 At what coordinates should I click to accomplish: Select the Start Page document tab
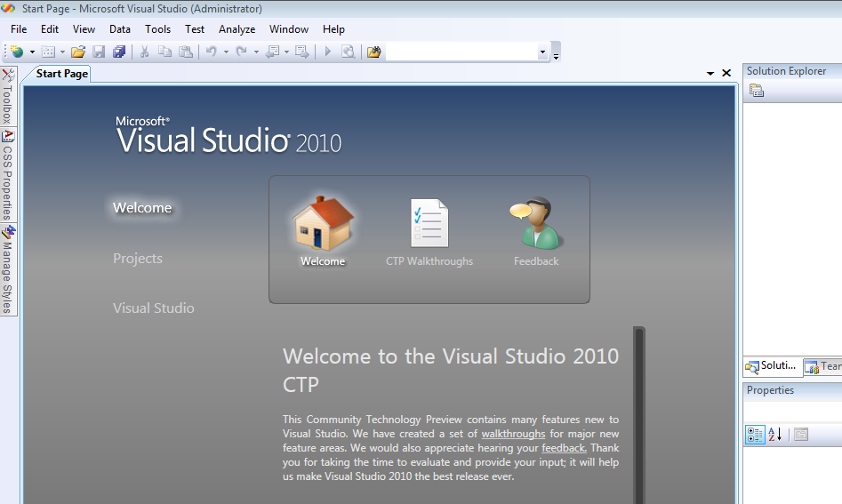[61, 74]
